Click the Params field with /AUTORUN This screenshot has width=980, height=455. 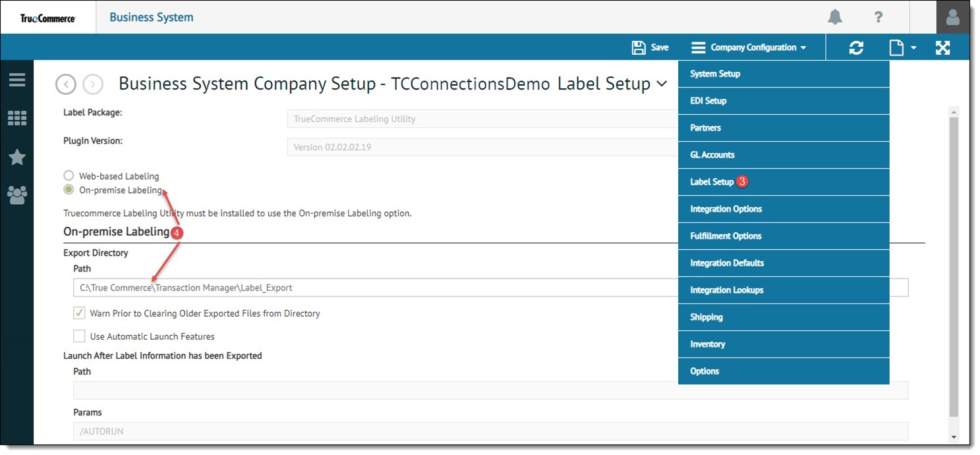tap(491, 431)
